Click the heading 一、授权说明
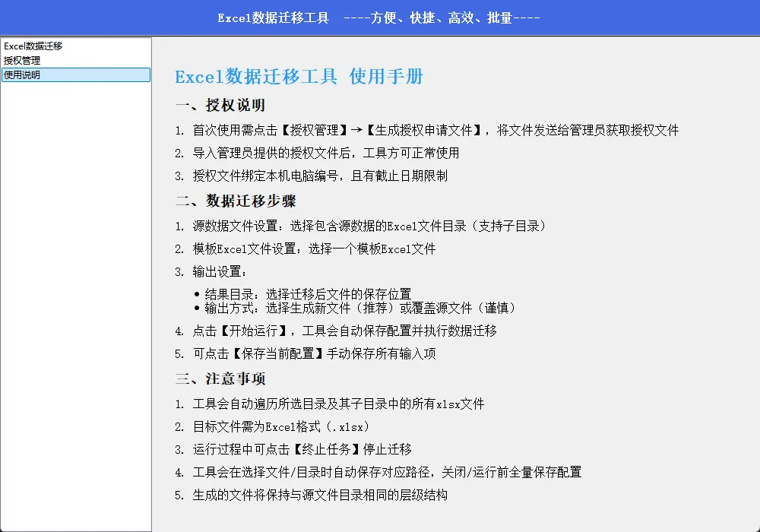 (220, 105)
